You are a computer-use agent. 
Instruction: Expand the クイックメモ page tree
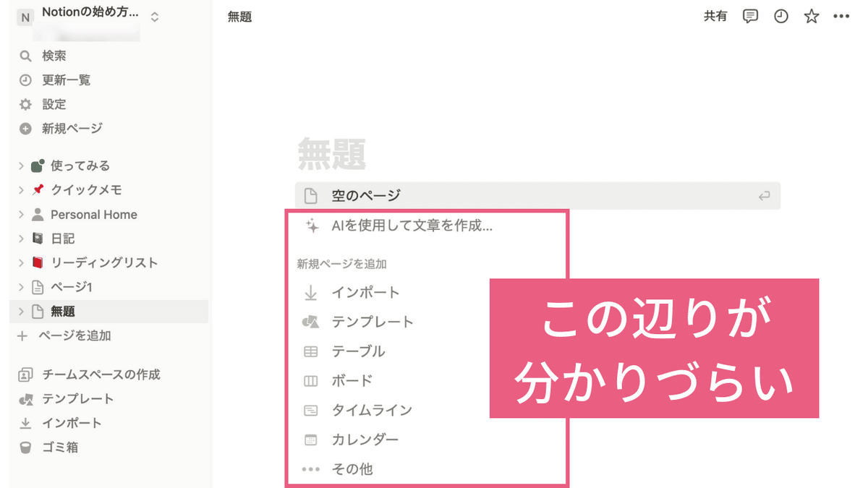pyautogui.click(x=21, y=190)
